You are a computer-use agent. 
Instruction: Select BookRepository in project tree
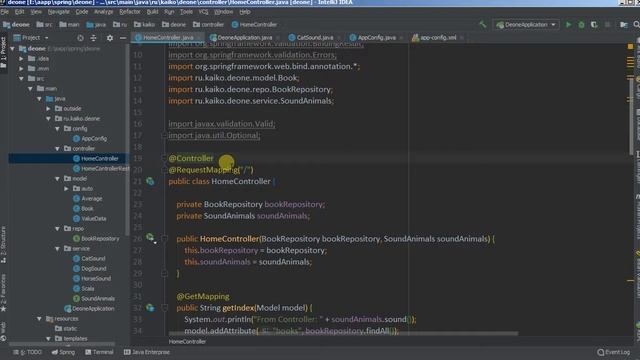coord(96,238)
